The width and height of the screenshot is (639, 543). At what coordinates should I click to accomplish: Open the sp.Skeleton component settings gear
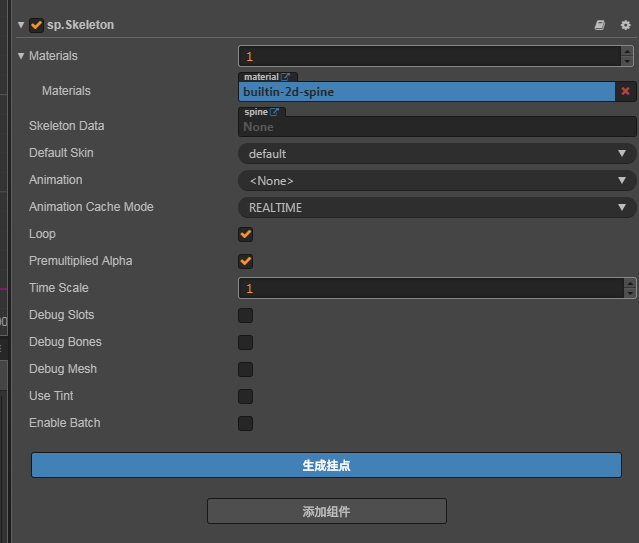[626, 25]
